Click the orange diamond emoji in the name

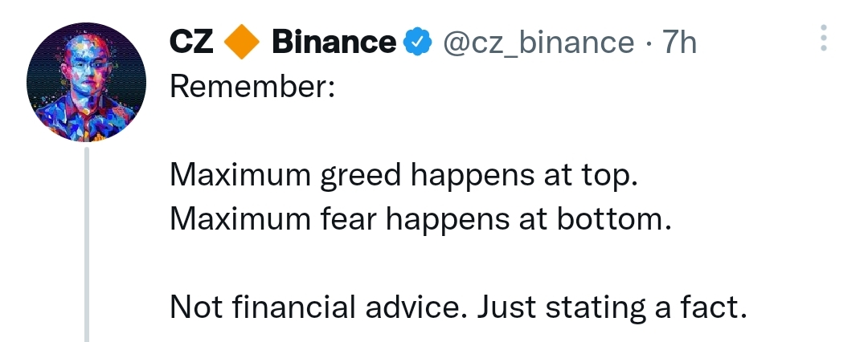pos(243,42)
